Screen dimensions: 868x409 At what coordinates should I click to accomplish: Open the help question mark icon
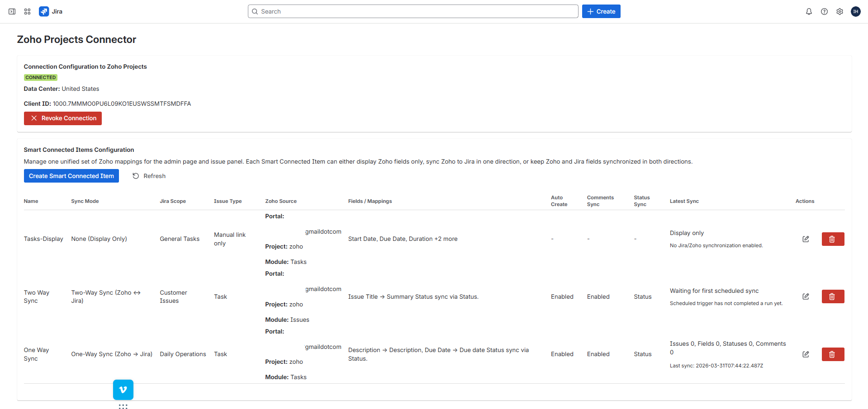point(824,11)
